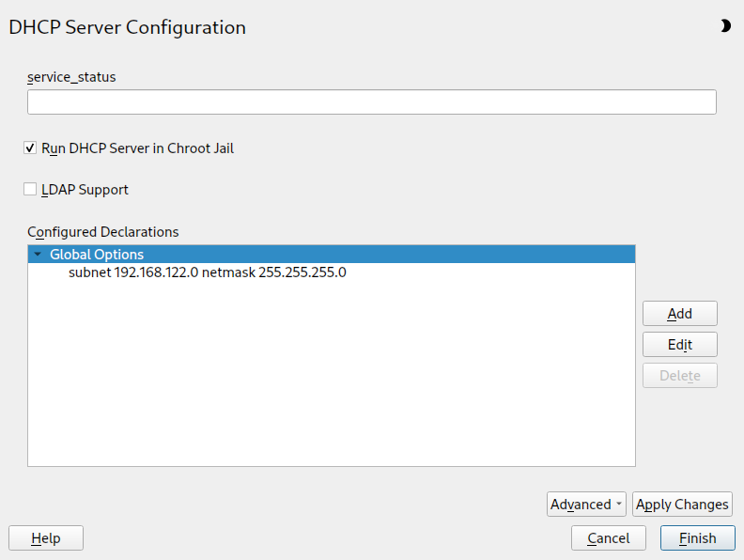
Task: Focus the service_status text field
Action: click(x=371, y=102)
